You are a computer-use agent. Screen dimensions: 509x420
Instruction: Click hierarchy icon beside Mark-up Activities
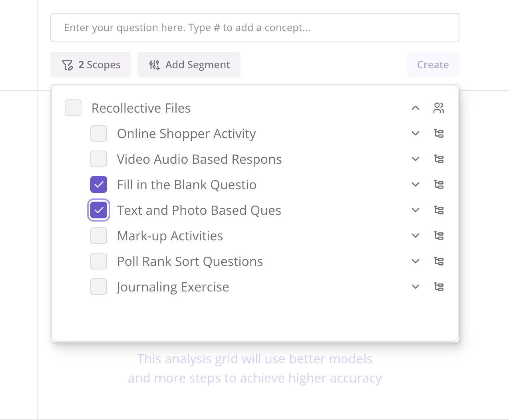[439, 236]
